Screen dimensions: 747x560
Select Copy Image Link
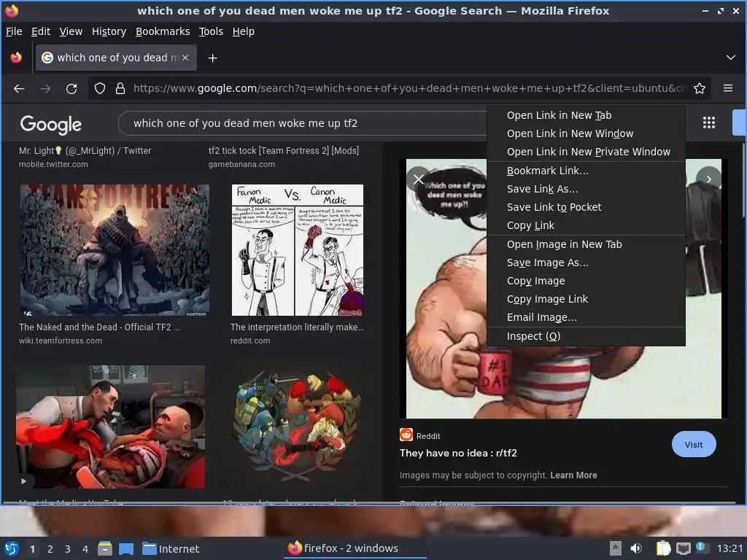[586, 299]
